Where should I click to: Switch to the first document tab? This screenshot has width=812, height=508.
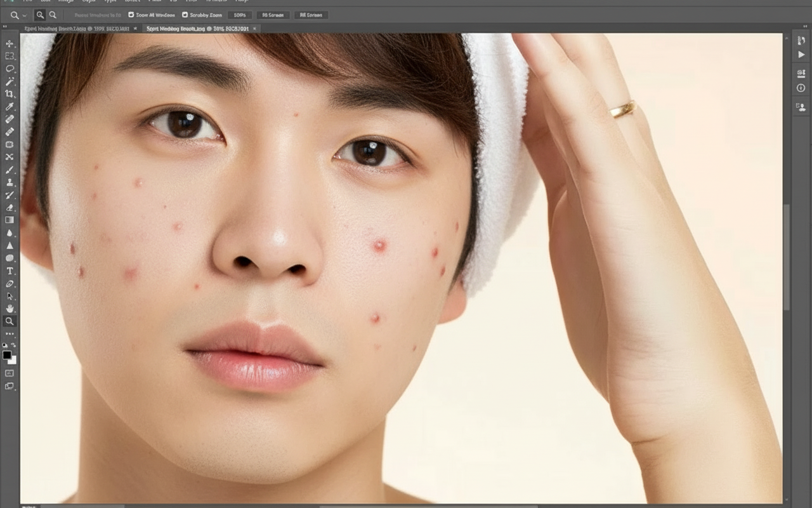tap(76, 29)
